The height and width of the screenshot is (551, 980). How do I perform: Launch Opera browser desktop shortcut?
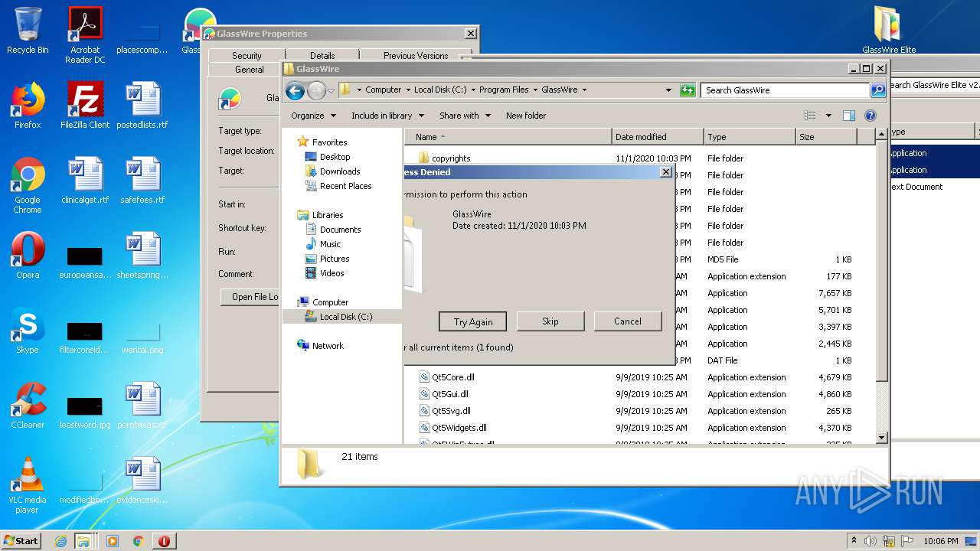click(x=28, y=256)
